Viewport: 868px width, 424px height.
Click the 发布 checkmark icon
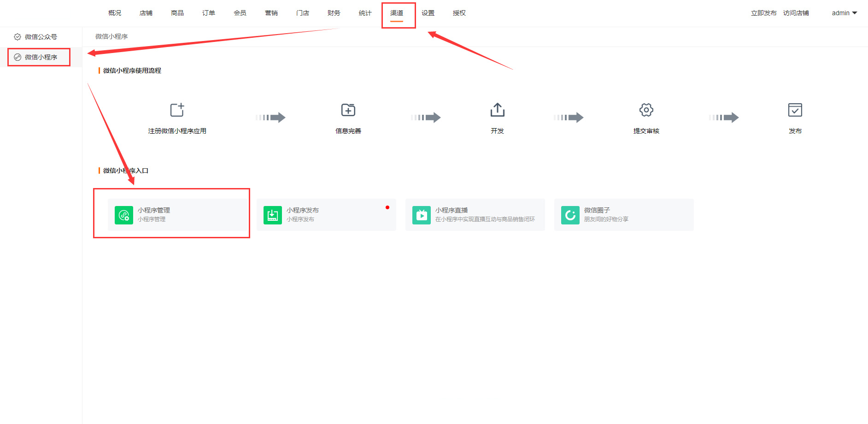[795, 110]
